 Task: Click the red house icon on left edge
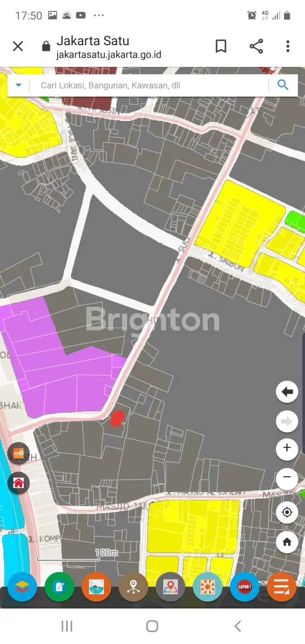[19, 482]
